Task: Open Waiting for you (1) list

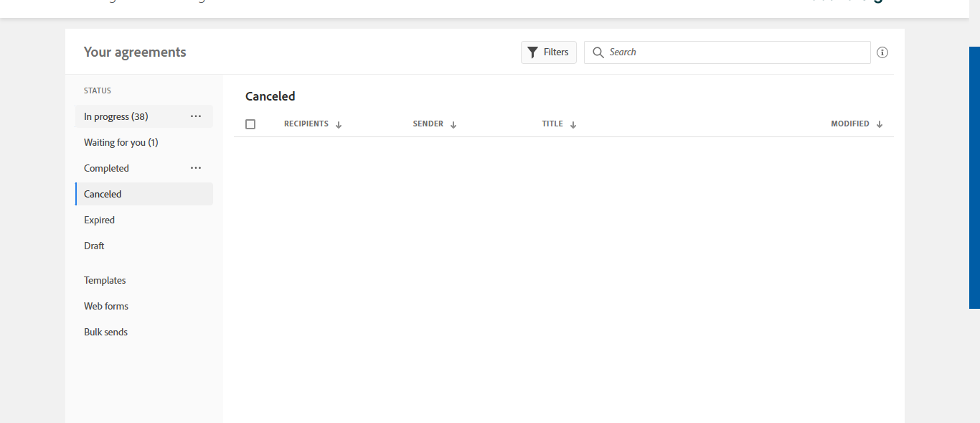Action: tap(121, 142)
